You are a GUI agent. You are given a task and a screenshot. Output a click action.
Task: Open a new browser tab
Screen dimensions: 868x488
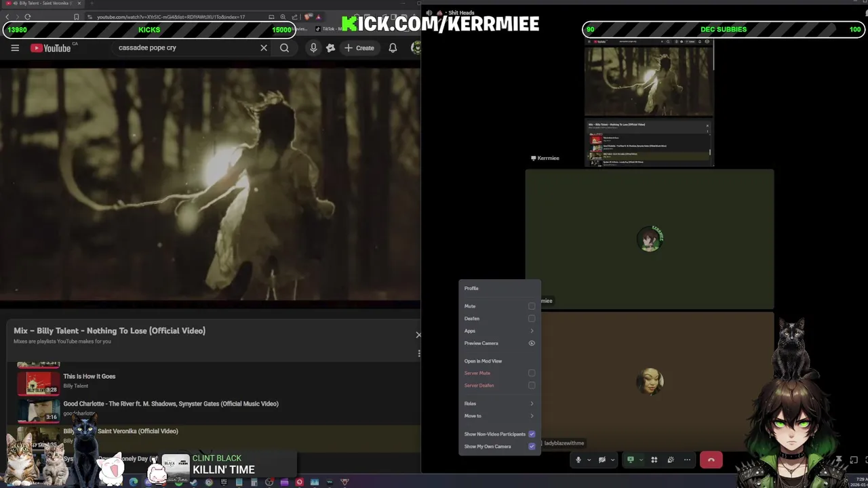pos(93,3)
